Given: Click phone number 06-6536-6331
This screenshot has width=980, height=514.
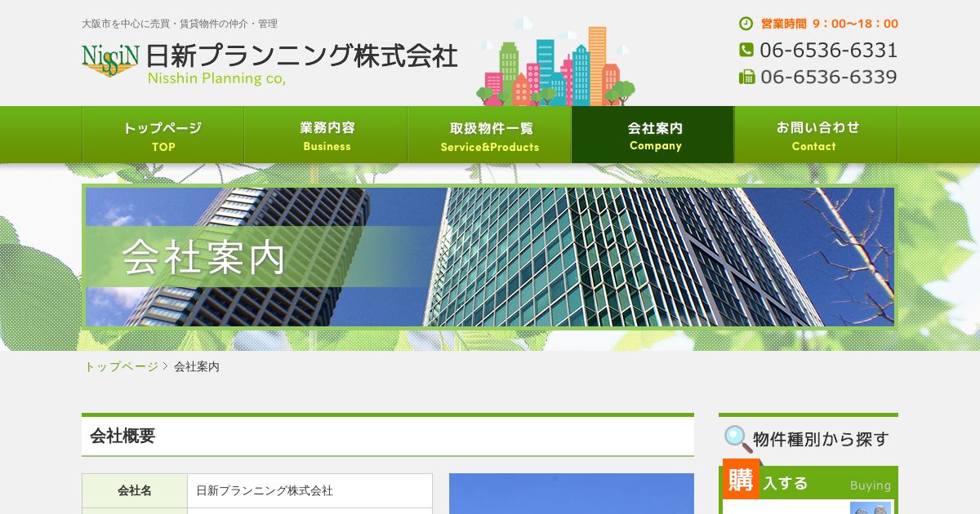Looking at the screenshot, I should pyautogui.click(x=829, y=50).
